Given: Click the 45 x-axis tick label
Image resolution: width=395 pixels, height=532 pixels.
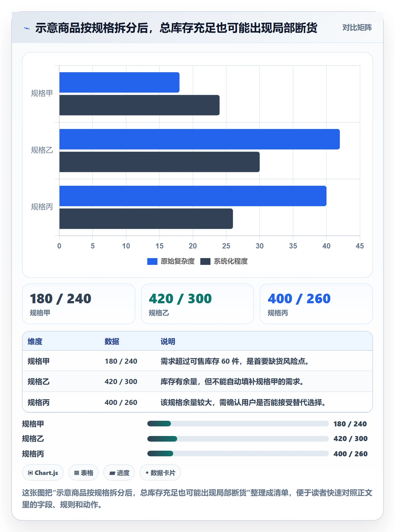Looking at the screenshot, I should (360, 246).
